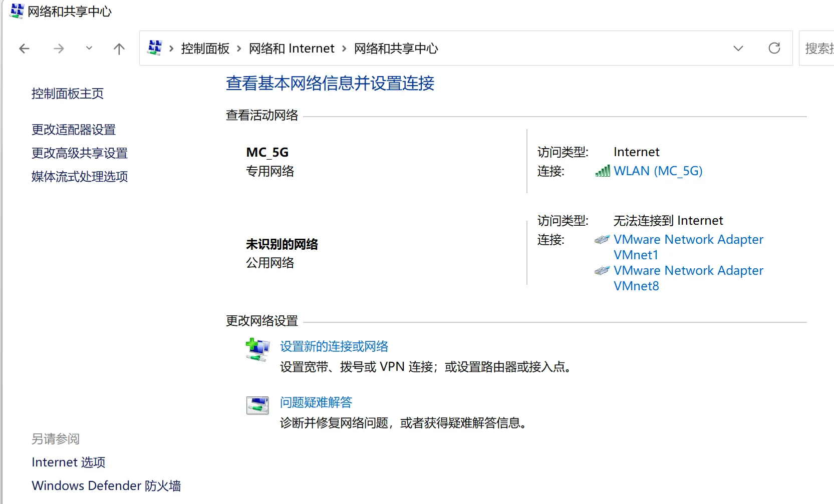Open Windows Defender 防火墙 link
Image resolution: width=834 pixels, height=504 pixels.
click(106, 485)
